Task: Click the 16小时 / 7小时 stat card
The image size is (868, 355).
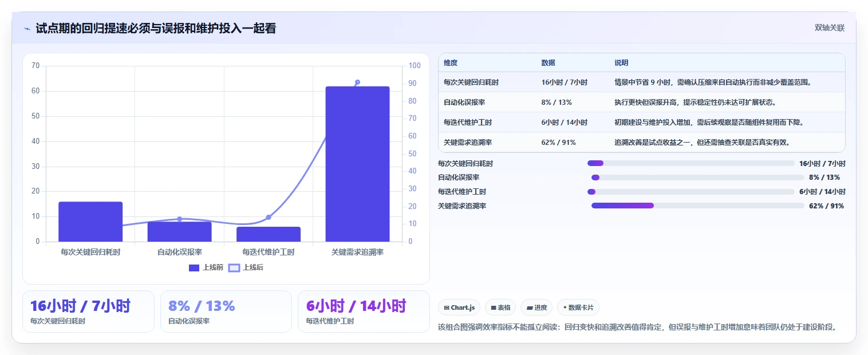Action: 88,311
